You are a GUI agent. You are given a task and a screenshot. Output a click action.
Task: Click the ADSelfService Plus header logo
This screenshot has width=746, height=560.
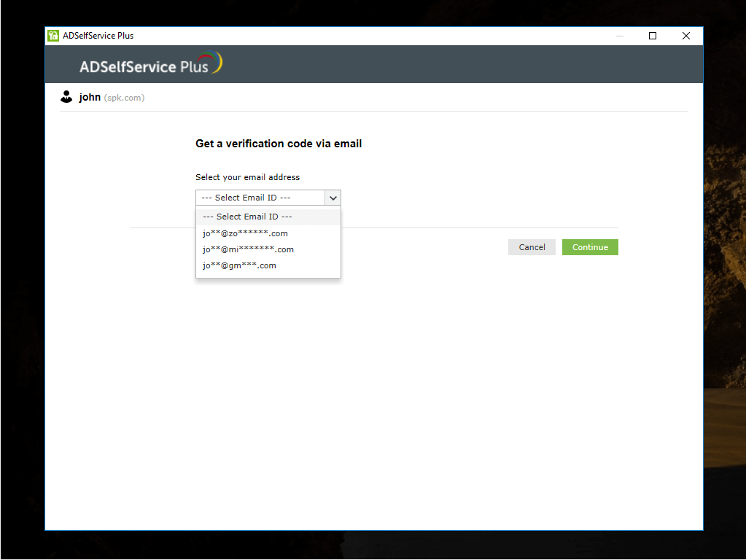coord(151,63)
